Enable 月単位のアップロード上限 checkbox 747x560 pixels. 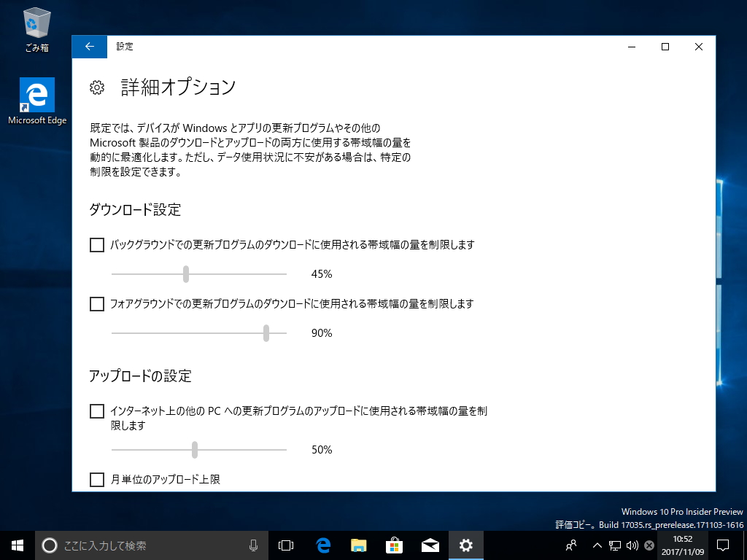[x=96, y=479]
